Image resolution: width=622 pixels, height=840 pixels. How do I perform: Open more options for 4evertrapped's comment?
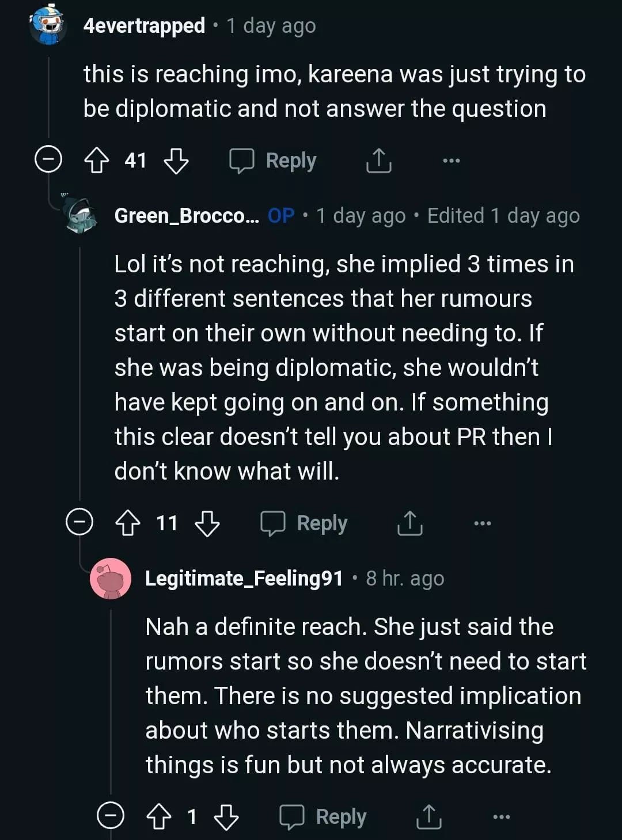451,161
